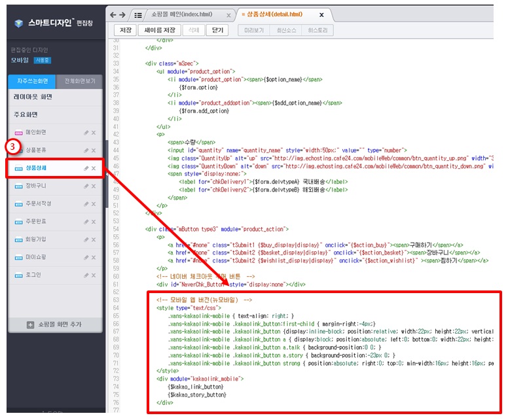Image resolution: width=508 pixels, height=420 pixels.
Task: Select the 자주쓰는화면 tab
Action: tap(32, 81)
